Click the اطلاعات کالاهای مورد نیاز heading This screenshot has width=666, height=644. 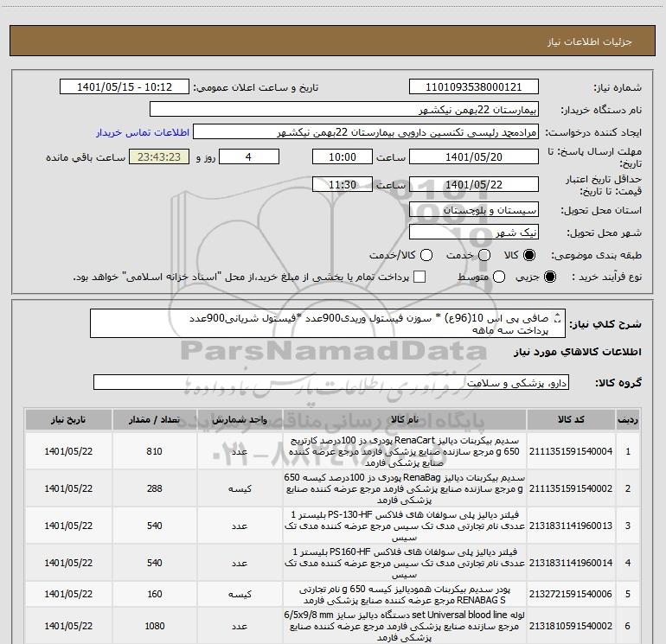(578, 353)
